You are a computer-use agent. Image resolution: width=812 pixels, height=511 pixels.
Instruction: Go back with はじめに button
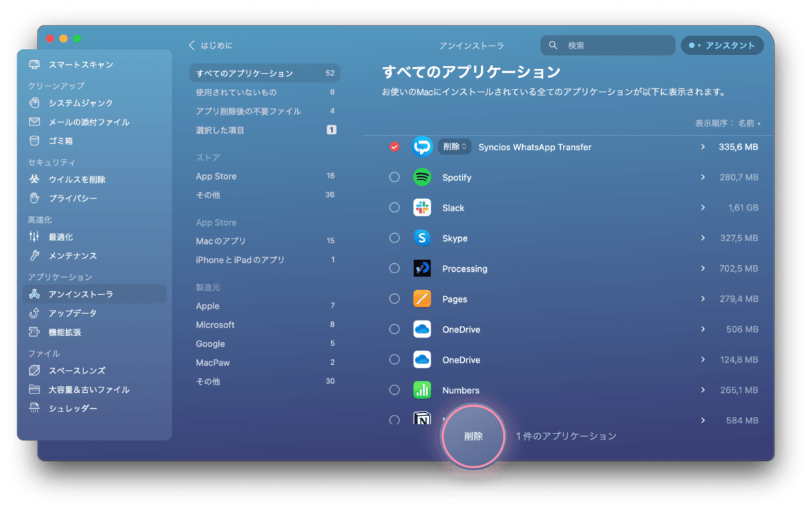[x=210, y=45]
